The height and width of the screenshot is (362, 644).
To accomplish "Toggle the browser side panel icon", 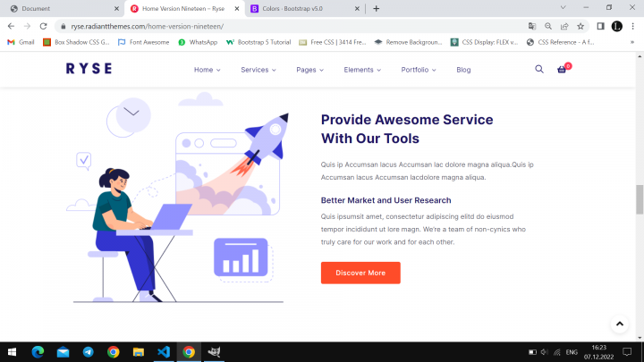I will point(600,26).
